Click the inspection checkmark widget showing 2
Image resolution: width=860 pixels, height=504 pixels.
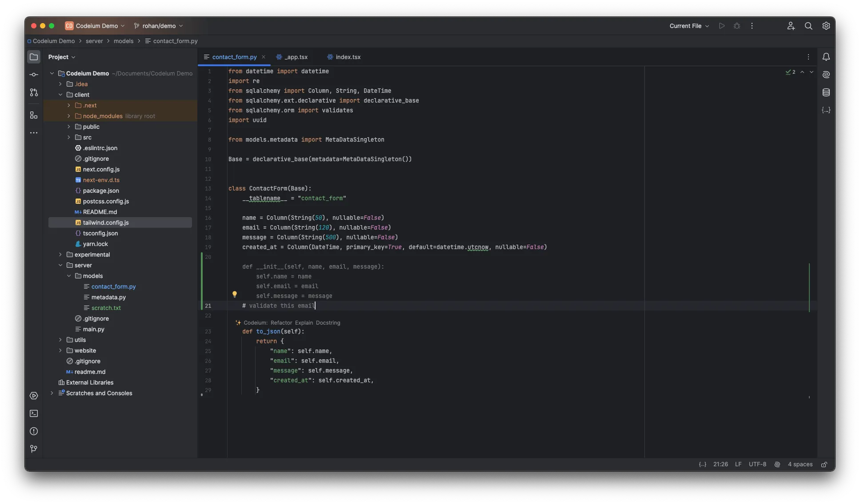point(790,72)
